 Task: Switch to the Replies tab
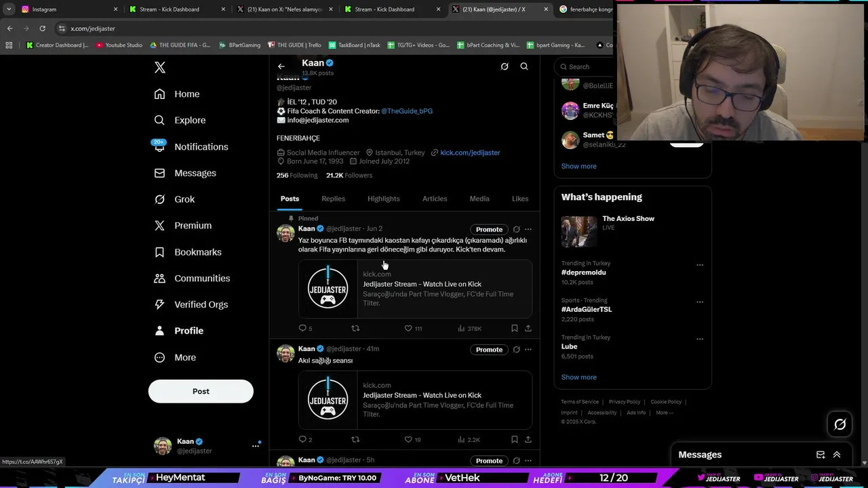[333, 199]
